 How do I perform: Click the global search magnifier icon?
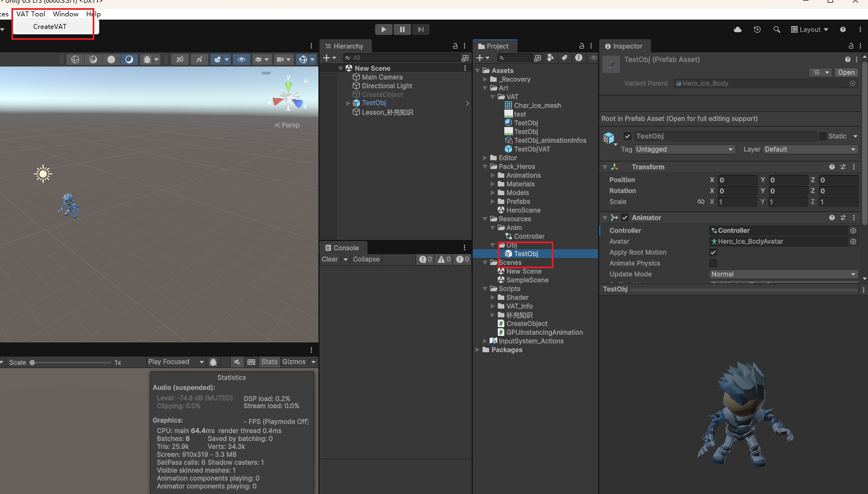click(x=776, y=29)
